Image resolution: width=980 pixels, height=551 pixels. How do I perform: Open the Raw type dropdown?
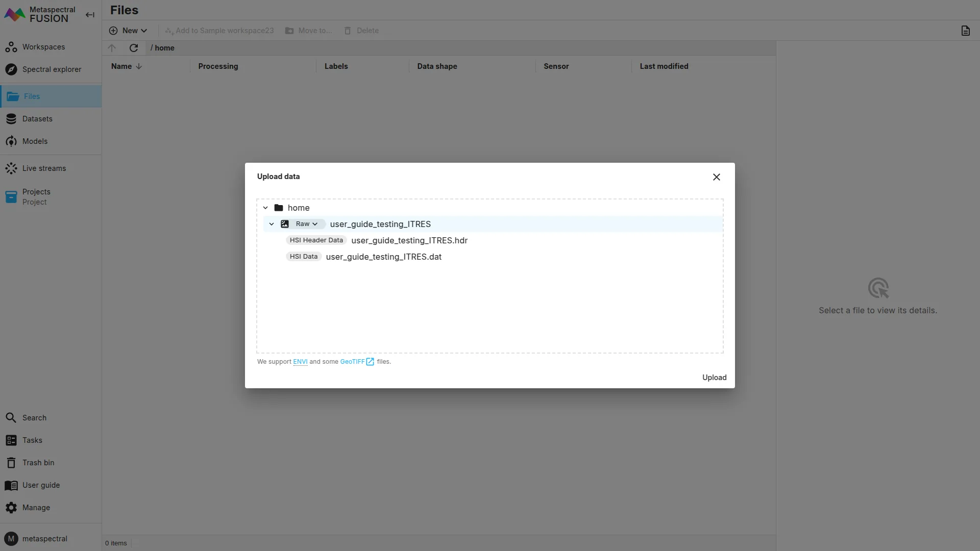point(306,224)
